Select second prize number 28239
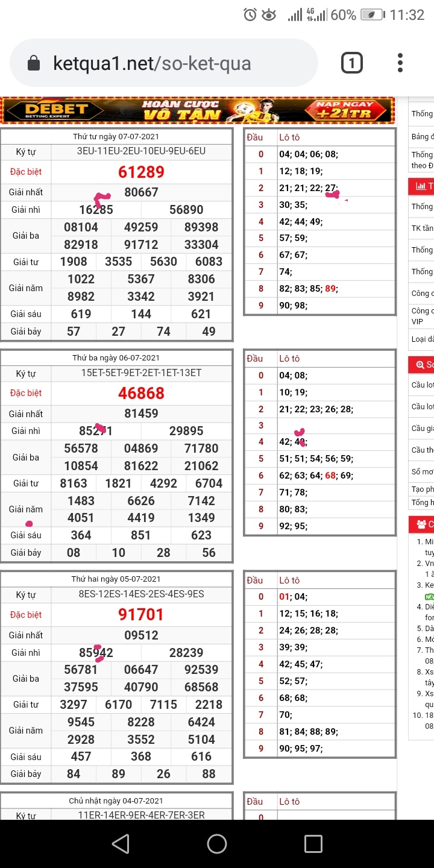Image resolution: width=434 pixels, height=868 pixels. (x=186, y=652)
